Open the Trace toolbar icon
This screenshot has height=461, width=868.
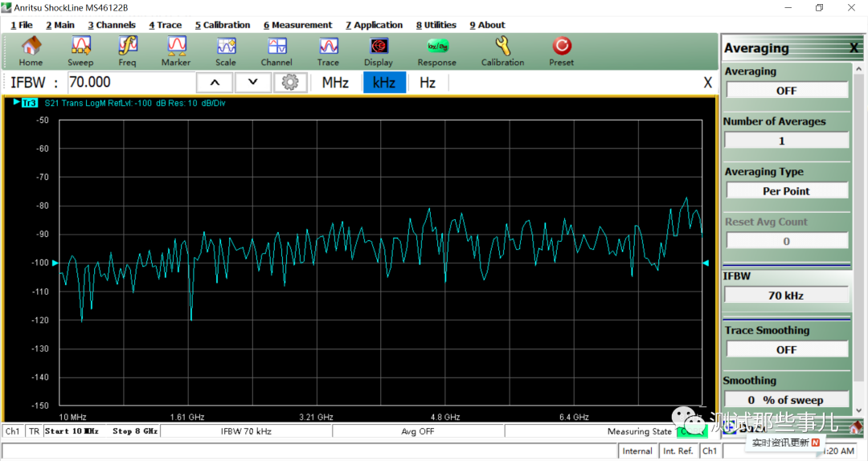pos(328,51)
